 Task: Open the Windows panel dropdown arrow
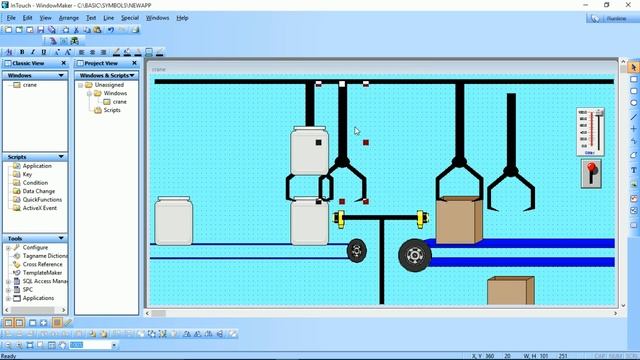point(61,76)
